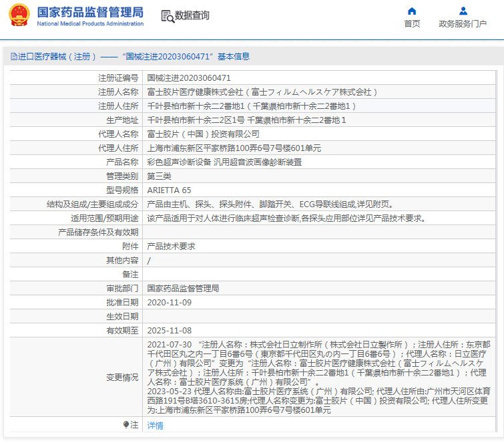Click the 第三类 management category value
Viewport: 504px width, 443px height.
(x=160, y=176)
